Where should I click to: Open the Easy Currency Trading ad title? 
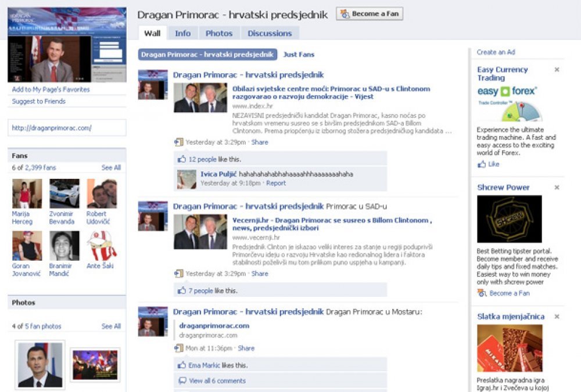pyautogui.click(x=503, y=73)
